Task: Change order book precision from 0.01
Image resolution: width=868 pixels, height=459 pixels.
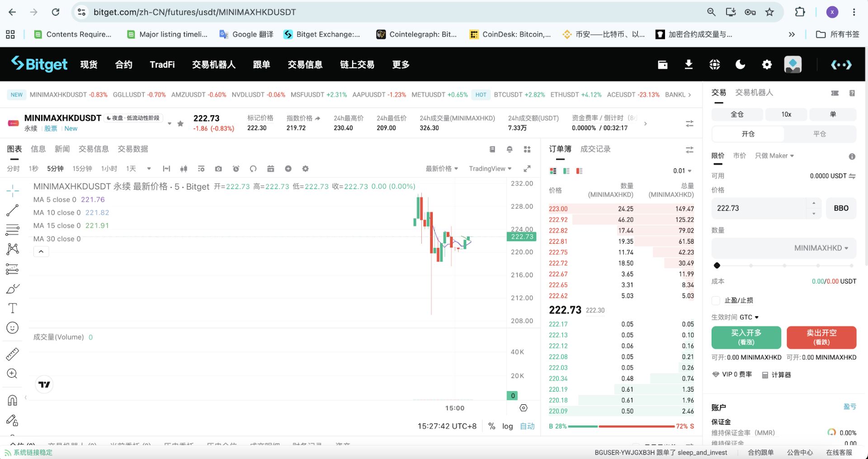Action: 682,171
